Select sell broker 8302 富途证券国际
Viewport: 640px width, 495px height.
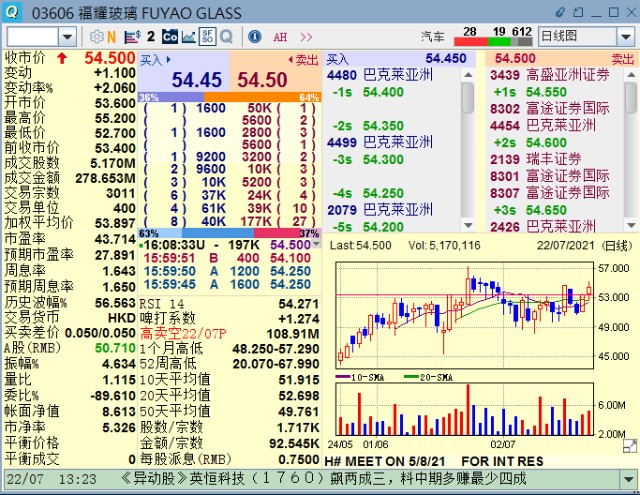tap(550, 109)
